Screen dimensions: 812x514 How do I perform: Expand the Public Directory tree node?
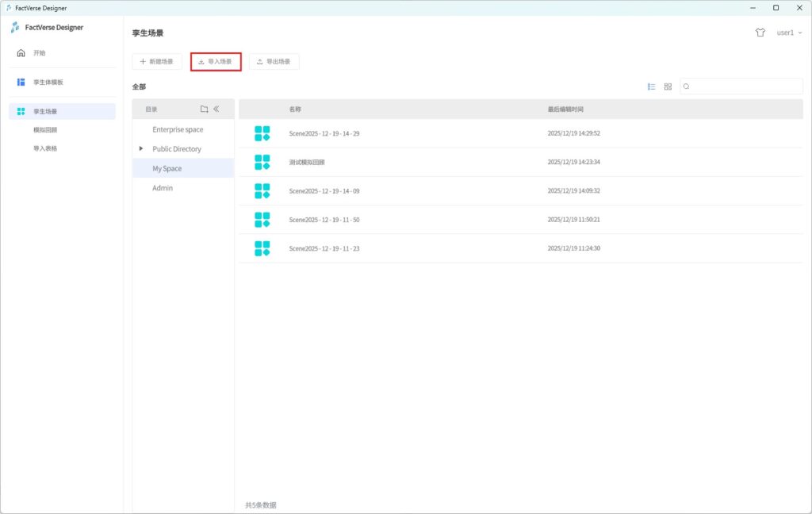(141, 149)
